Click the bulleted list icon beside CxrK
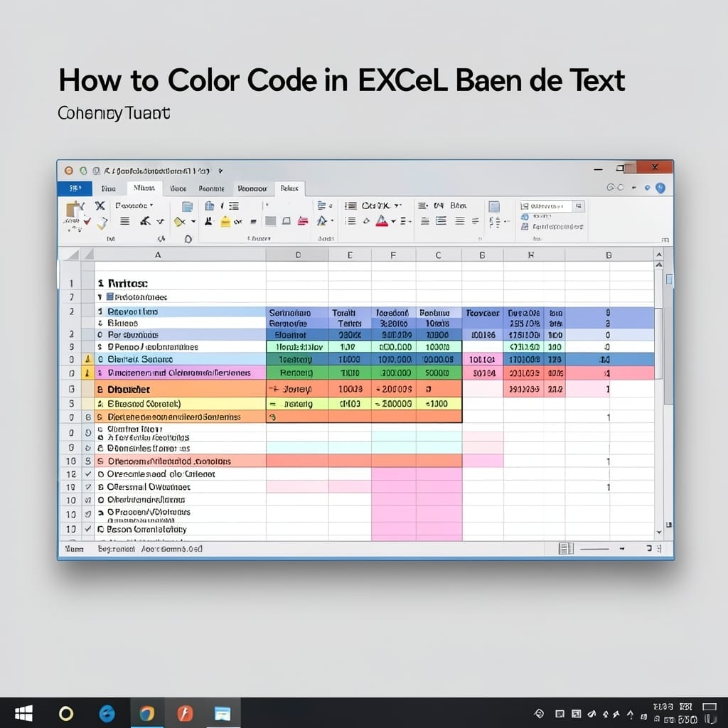This screenshot has width=728, height=728. click(350, 205)
